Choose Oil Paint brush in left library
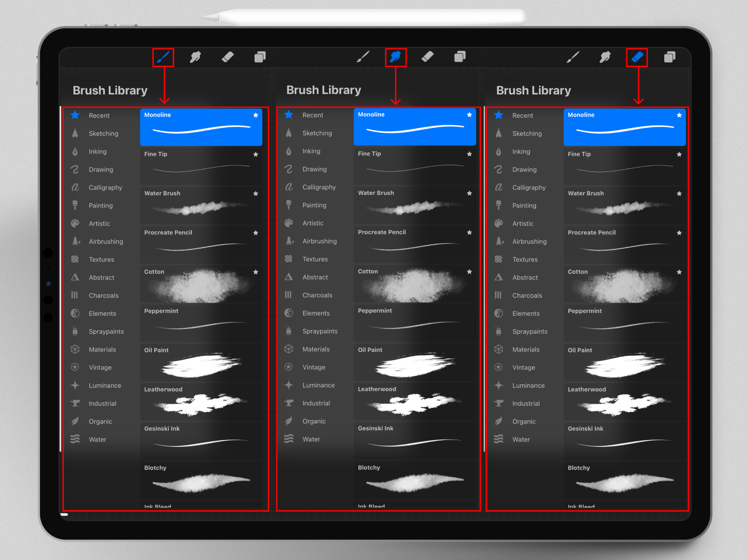 201,362
